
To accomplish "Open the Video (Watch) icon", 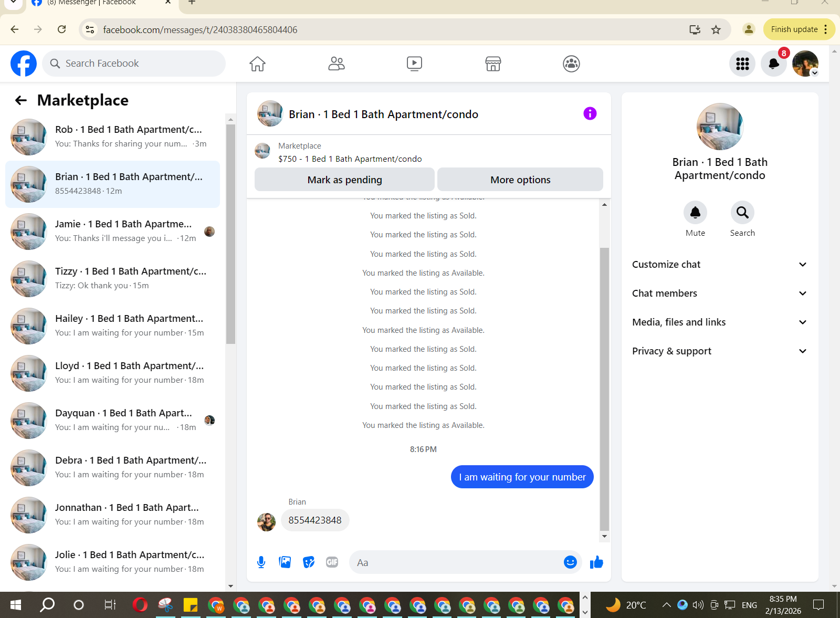I will [x=414, y=64].
